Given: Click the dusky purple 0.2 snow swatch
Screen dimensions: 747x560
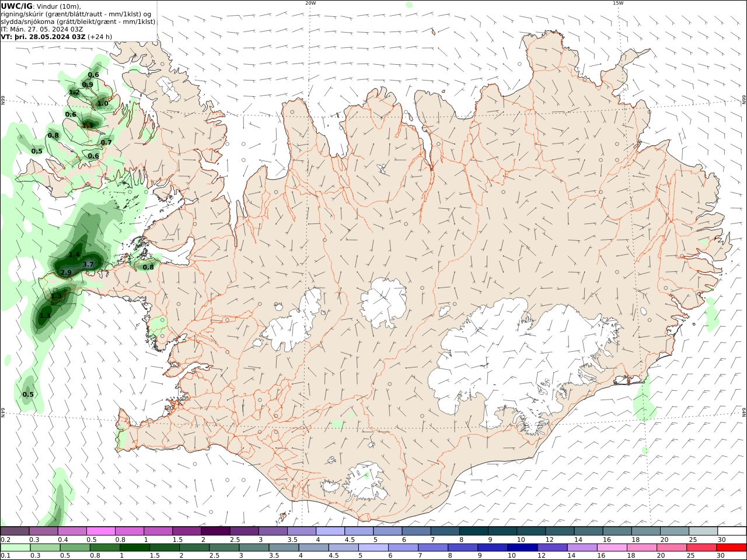Looking at the screenshot, I should (x=15, y=531).
